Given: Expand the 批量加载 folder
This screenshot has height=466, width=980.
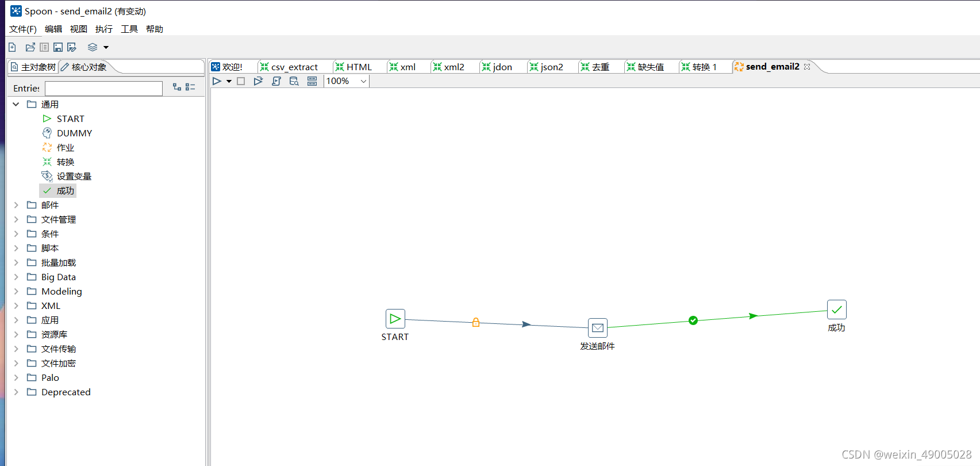Looking at the screenshot, I should click(16, 262).
